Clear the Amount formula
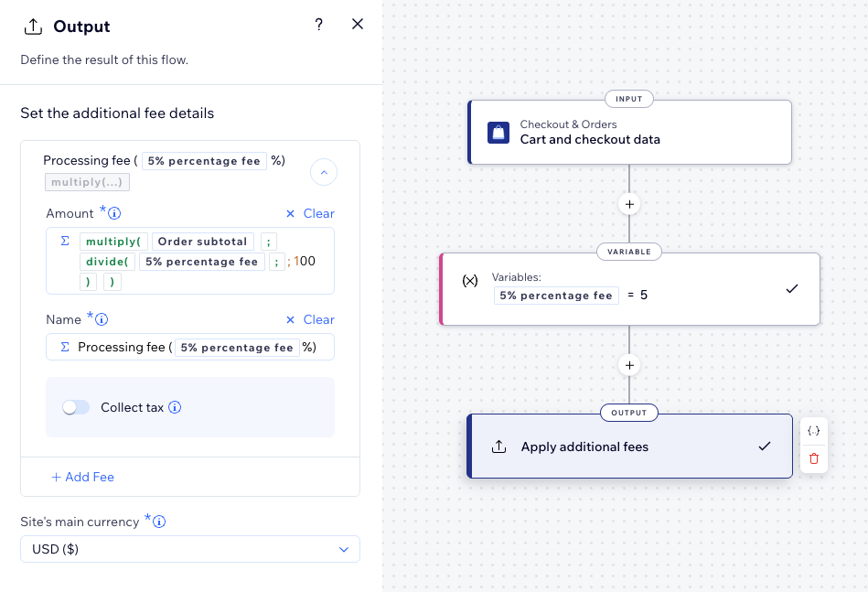Image resolution: width=868 pixels, height=592 pixels. 310,213
